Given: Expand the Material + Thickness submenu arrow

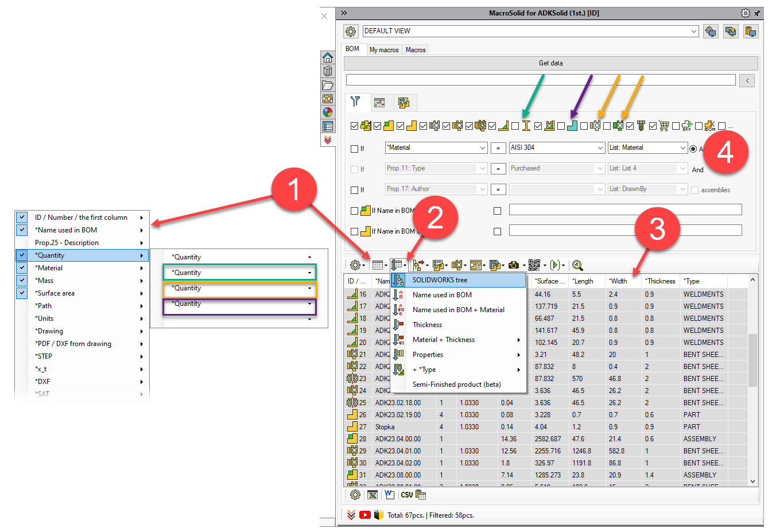Looking at the screenshot, I should click(x=519, y=340).
